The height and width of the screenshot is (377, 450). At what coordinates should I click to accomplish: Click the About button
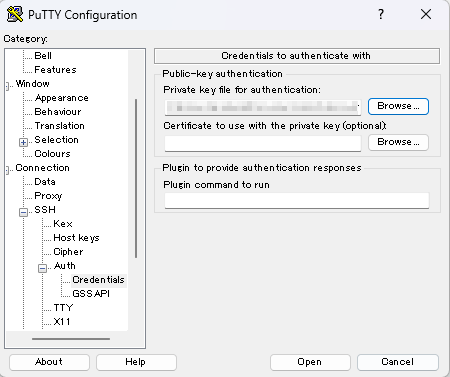(49, 362)
